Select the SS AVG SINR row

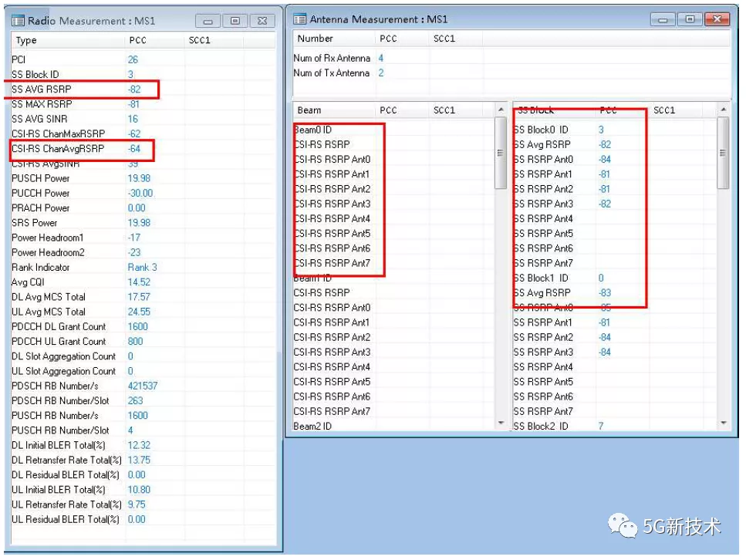point(143,119)
